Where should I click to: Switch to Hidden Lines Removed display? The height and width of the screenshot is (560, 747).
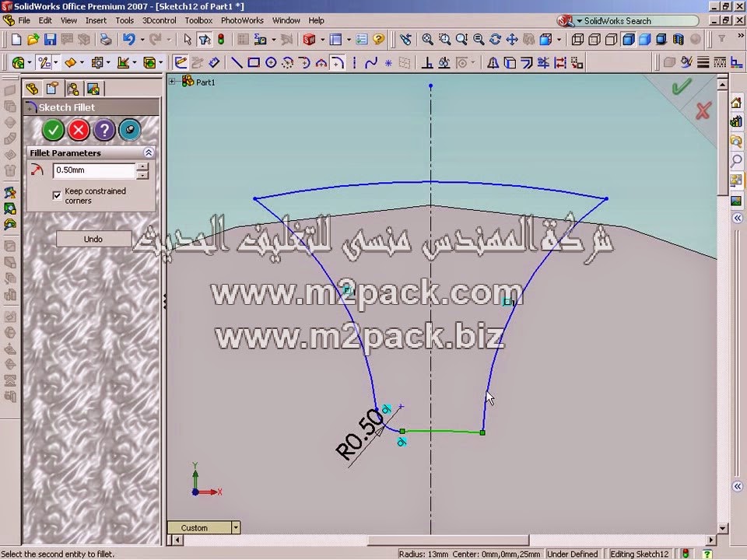612,39
